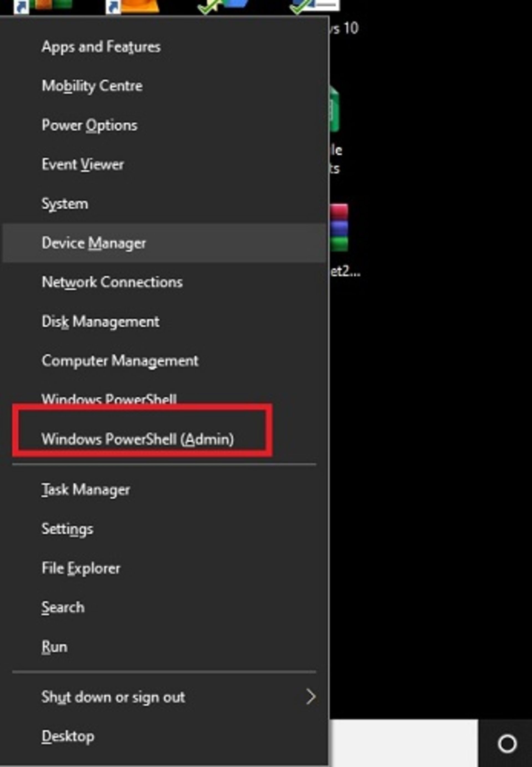Open the Run dialog entry
Screen dimensions: 532x767
point(164,647)
